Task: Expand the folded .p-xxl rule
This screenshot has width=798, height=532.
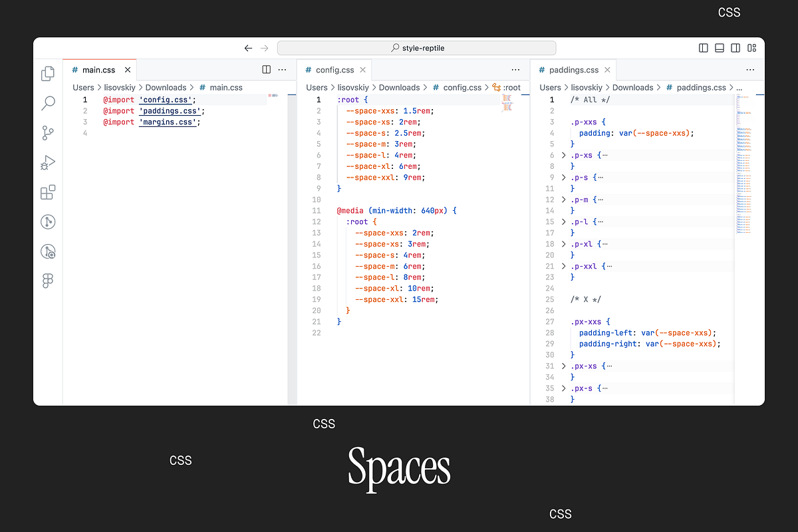Action: point(564,266)
